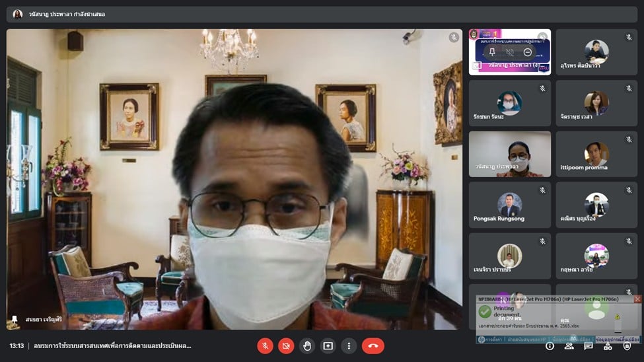Image resolution: width=644 pixels, height=362 pixels.
Task: Open the chat messages panel
Action: coord(589,345)
